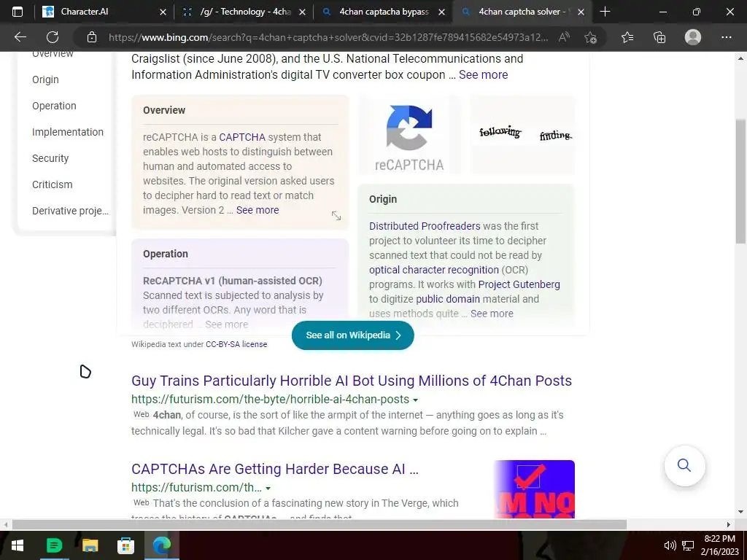Expand the Overview card with arrow icon
This screenshot has width=747, height=560.
[x=336, y=216]
